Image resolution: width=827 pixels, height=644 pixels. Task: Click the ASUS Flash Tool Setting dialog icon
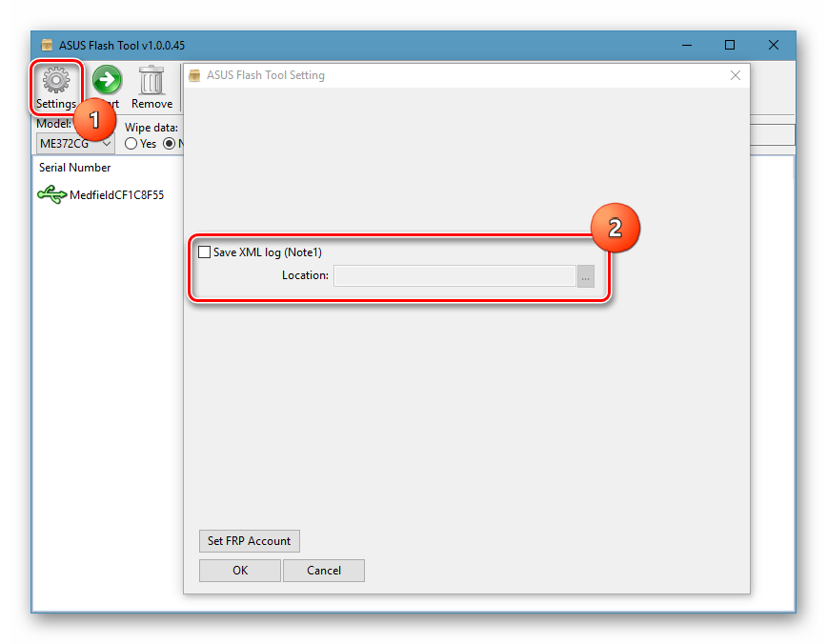[x=194, y=75]
